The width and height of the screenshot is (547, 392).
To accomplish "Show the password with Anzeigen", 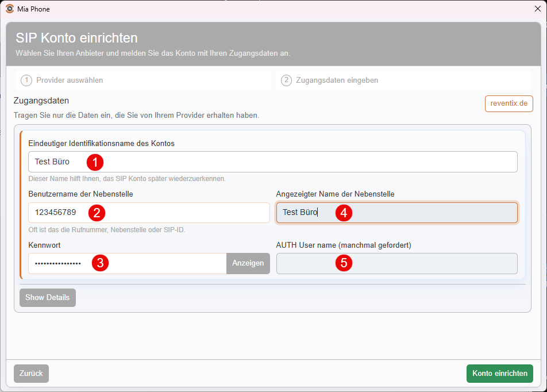I will coord(248,263).
